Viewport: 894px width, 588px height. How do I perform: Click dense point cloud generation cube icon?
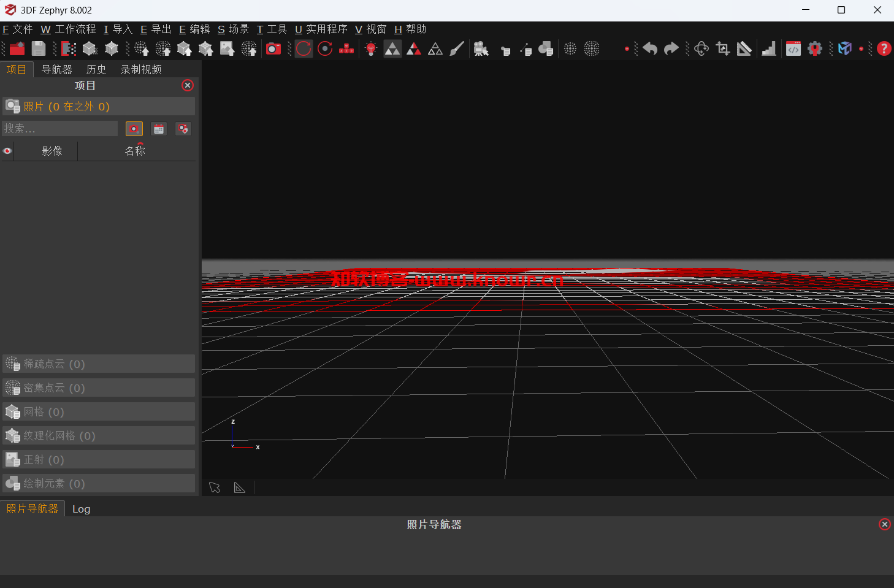[90, 49]
